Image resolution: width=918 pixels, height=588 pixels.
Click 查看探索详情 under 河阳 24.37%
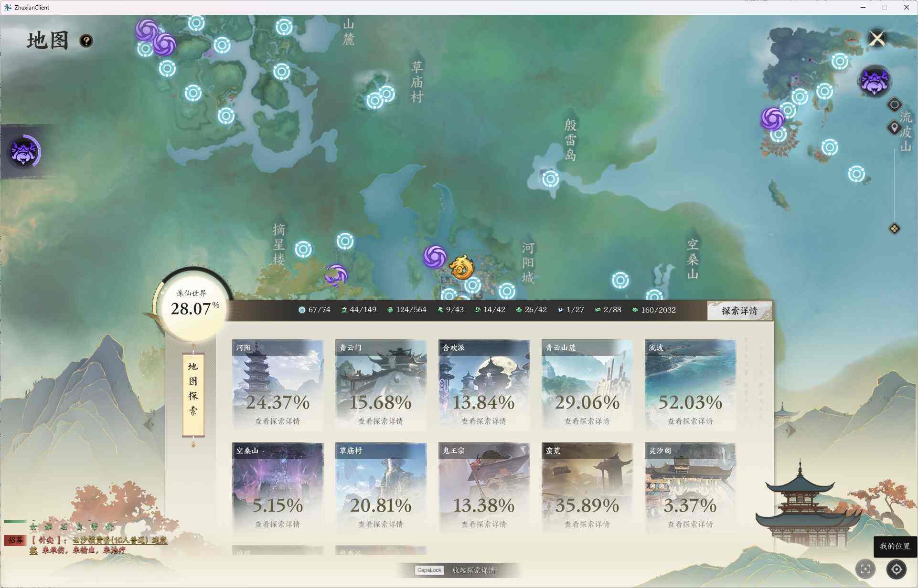(x=278, y=421)
